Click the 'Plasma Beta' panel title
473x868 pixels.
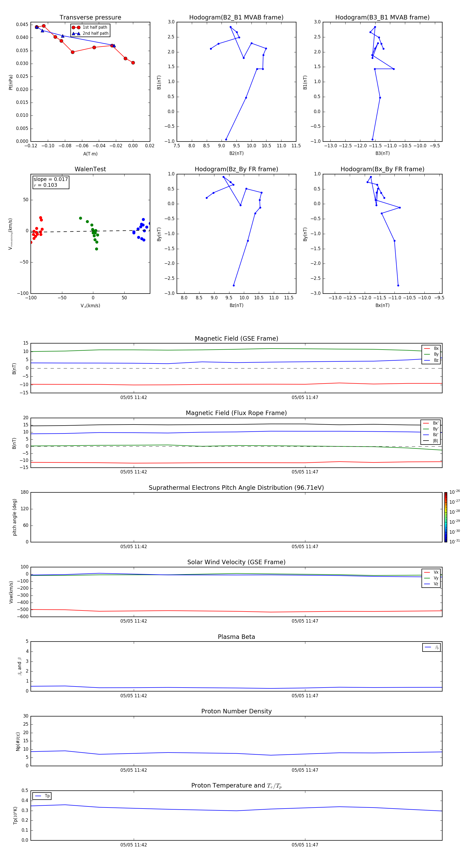click(x=236, y=637)
